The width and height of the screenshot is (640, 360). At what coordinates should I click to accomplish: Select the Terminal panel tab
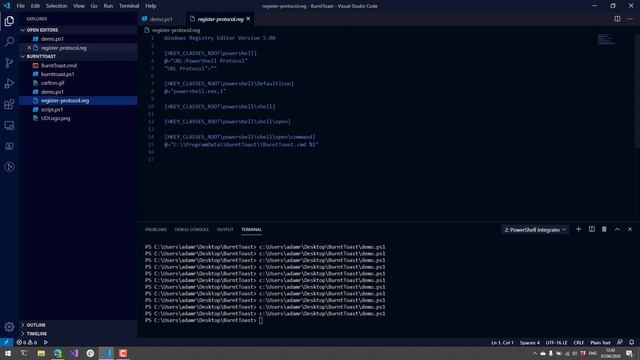click(x=251, y=229)
